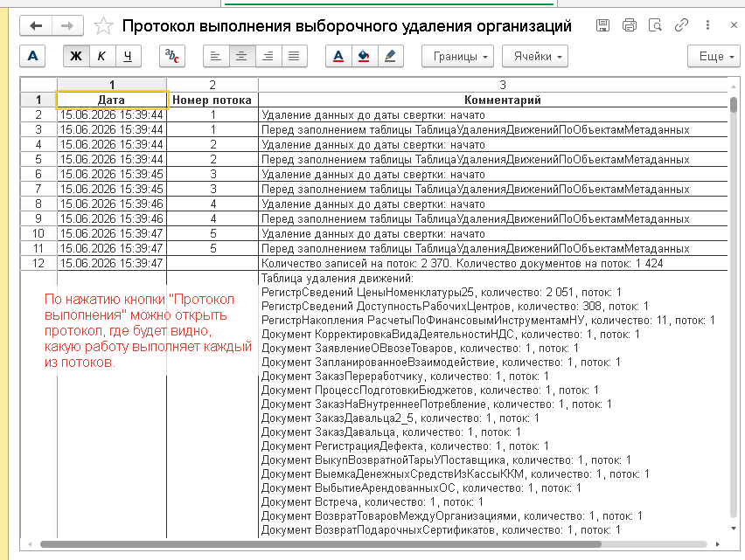Click the horizontal scrollbar left arrow

[x=30, y=544]
